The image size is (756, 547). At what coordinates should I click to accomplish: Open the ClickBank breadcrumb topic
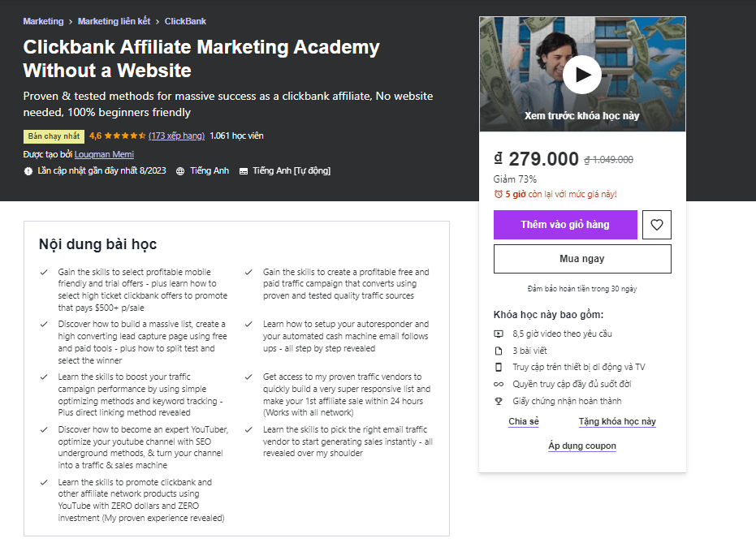coord(185,21)
